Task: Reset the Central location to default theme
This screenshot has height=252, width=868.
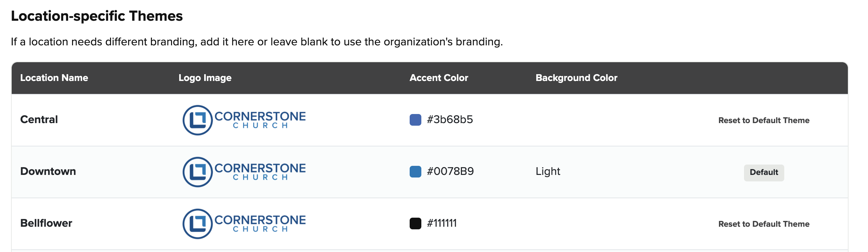Action: pyautogui.click(x=763, y=120)
